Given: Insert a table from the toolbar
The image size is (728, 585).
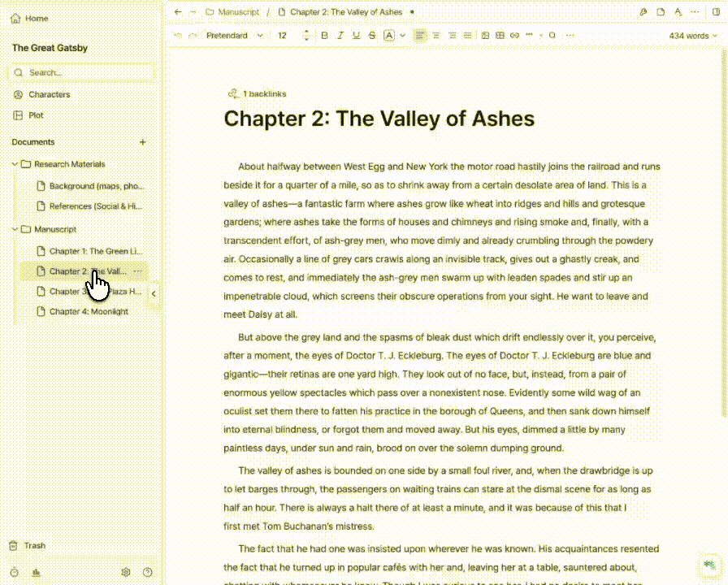Looking at the screenshot, I should 500,35.
